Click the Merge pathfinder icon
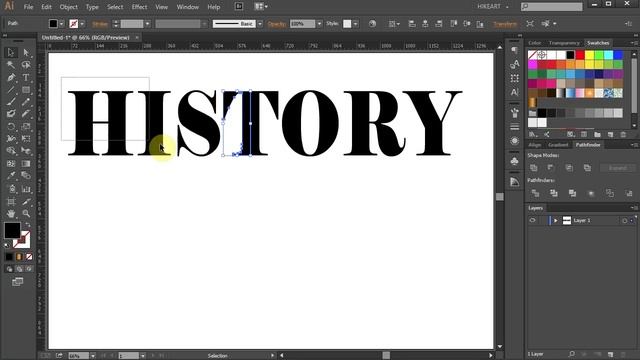This screenshot has width=640, height=360. click(x=573, y=193)
